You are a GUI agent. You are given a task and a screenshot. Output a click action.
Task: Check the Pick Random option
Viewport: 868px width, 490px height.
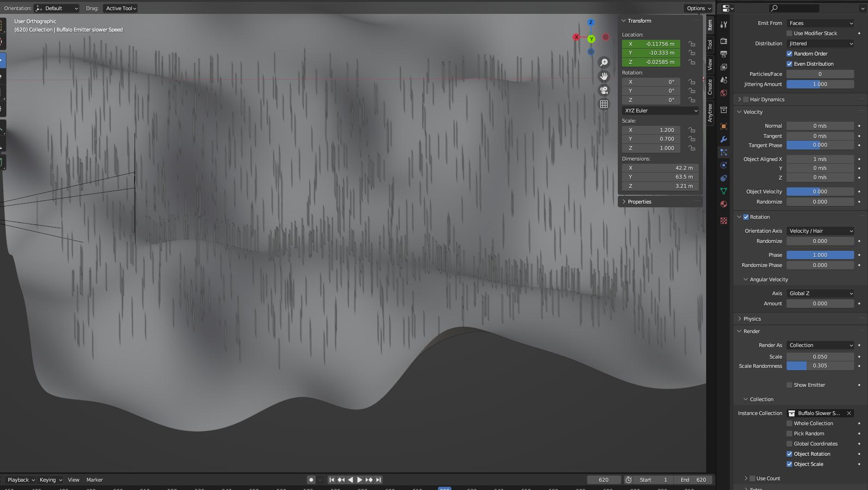(789, 434)
